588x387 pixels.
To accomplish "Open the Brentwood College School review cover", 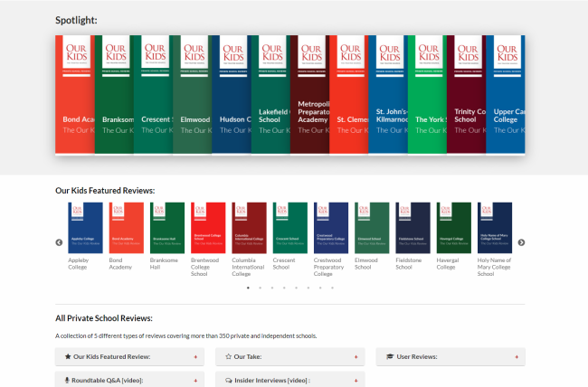I will (208, 228).
